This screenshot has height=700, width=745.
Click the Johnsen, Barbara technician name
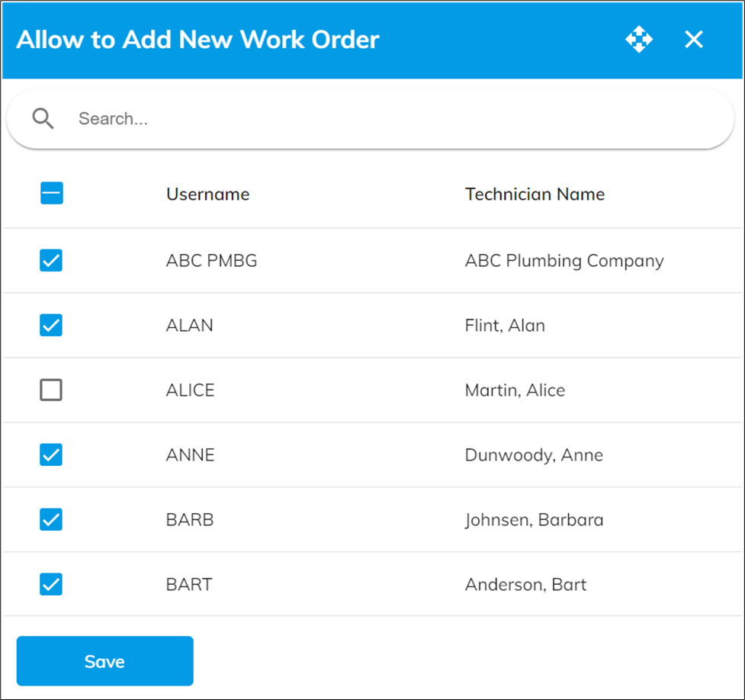point(534,520)
